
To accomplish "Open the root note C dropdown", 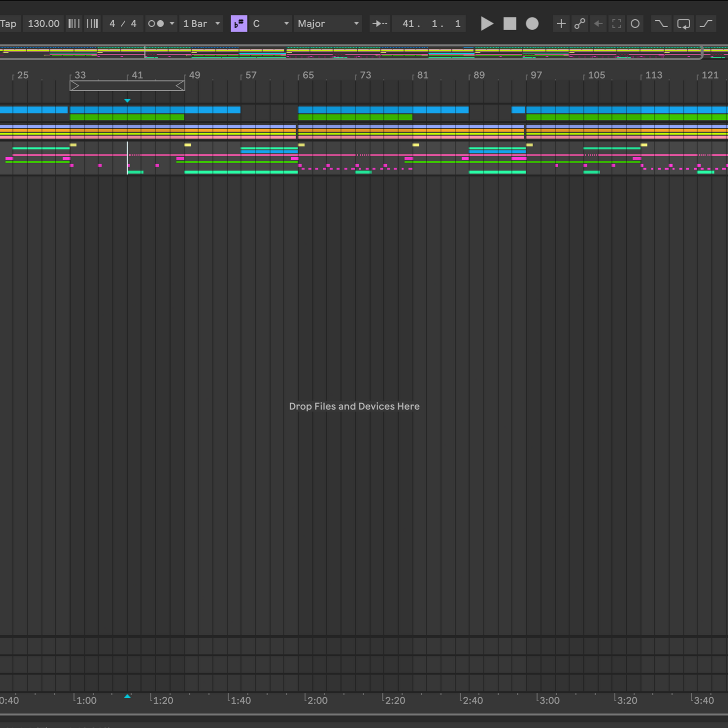I will 271,24.
